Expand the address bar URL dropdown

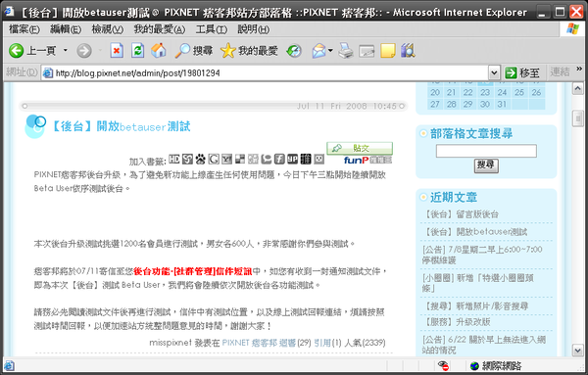click(494, 72)
